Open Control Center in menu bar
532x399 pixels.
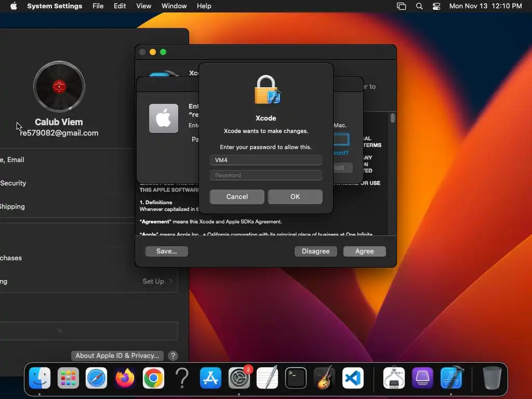436,6
